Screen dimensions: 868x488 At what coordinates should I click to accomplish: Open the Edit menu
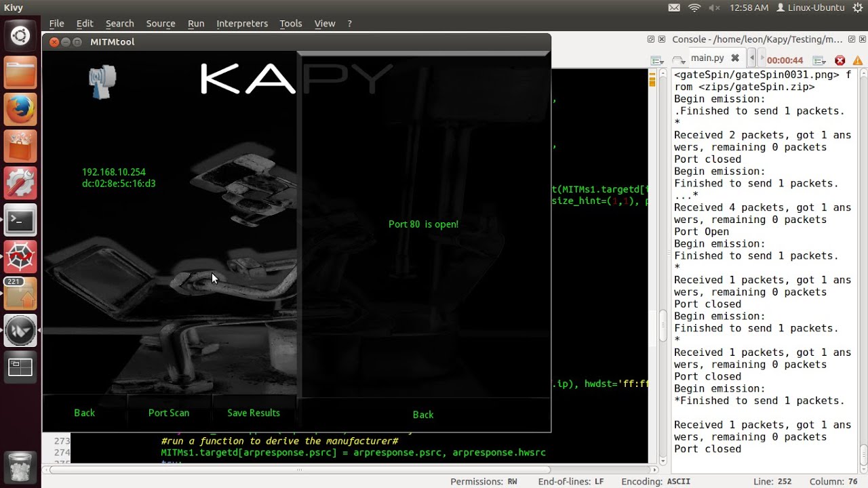click(85, 23)
